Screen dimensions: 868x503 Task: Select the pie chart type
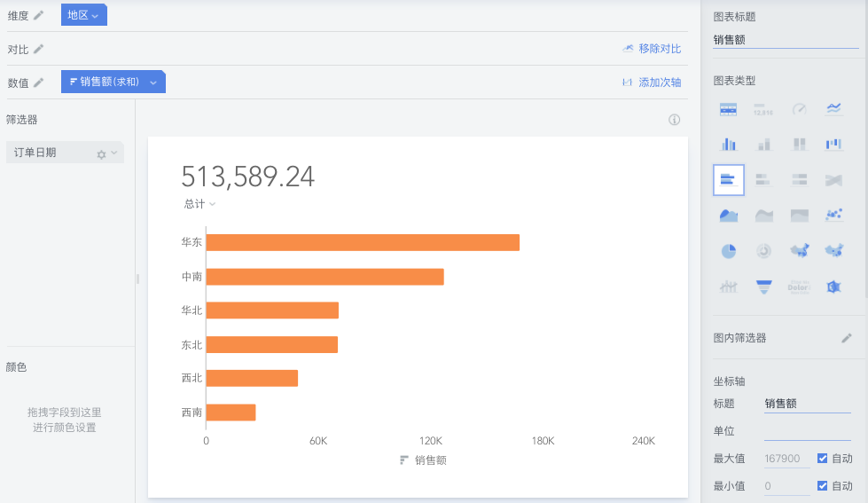tap(729, 252)
